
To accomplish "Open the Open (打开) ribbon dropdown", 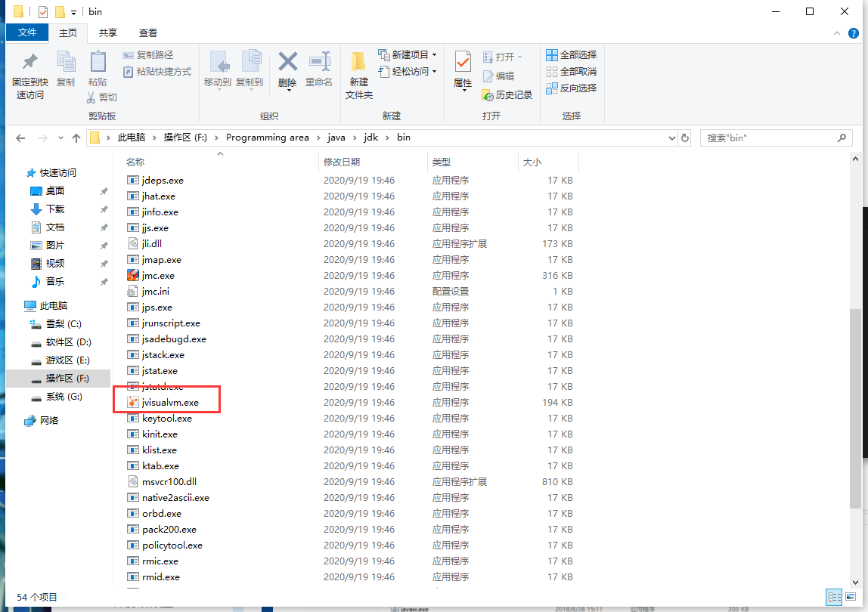I will 503,57.
